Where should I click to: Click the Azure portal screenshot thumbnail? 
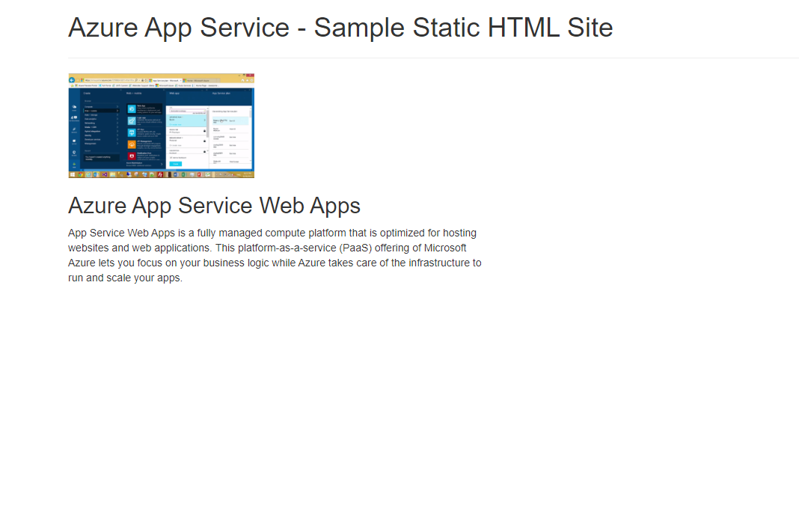pyautogui.click(x=161, y=126)
